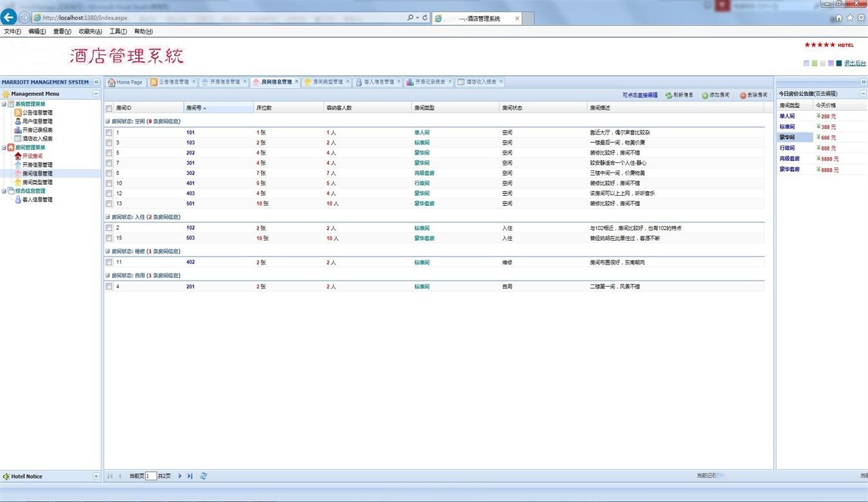Go to next page in pagination bar
Screen dimensions: 868x502
[x=180, y=476]
